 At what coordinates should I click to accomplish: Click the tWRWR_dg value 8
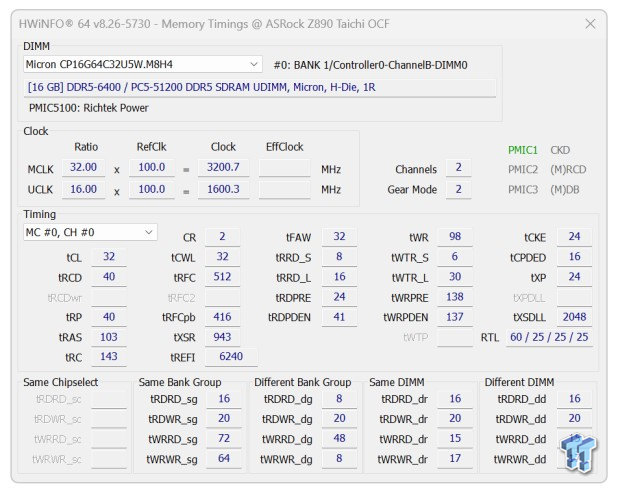339,459
